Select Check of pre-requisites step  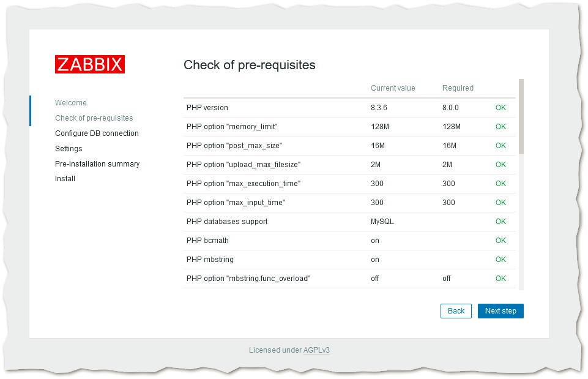tap(94, 118)
